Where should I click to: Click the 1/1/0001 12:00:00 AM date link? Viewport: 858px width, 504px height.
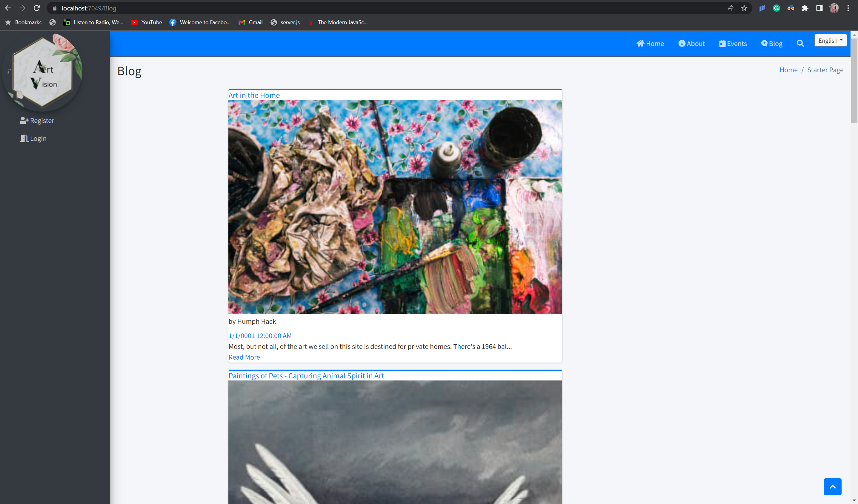pyautogui.click(x=260, y=335)
